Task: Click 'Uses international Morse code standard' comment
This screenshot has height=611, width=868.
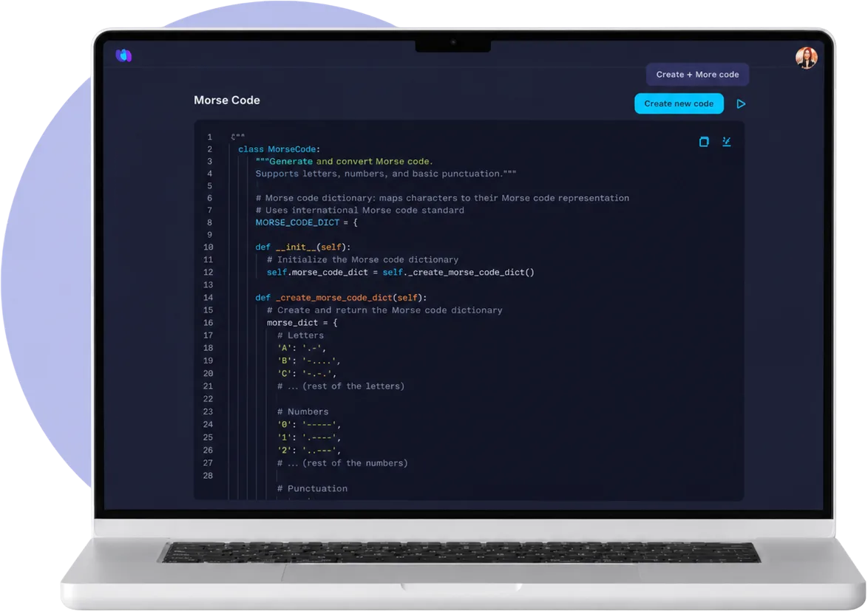Action: (360, 210)
